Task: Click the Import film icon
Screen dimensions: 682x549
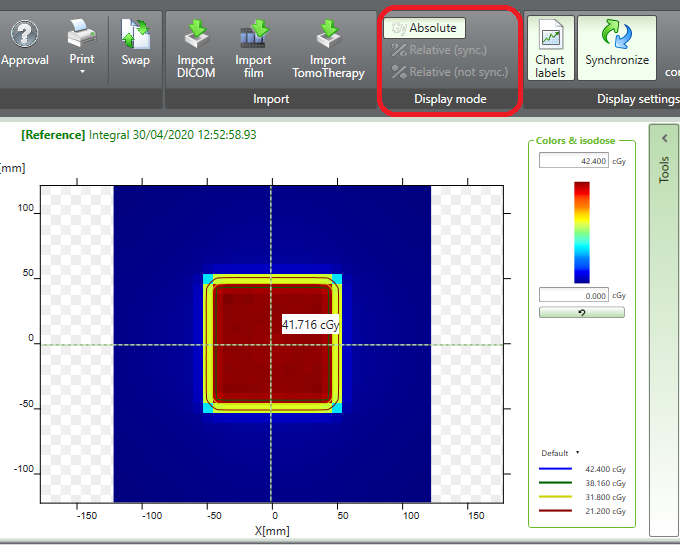Action: pyautogui.click(x=254, y=33)
